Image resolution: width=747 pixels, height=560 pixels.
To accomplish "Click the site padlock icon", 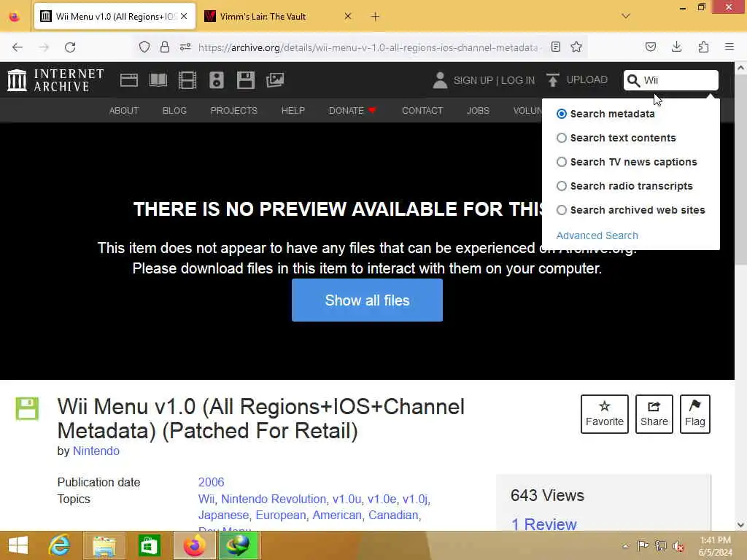I will coord(165,47).
